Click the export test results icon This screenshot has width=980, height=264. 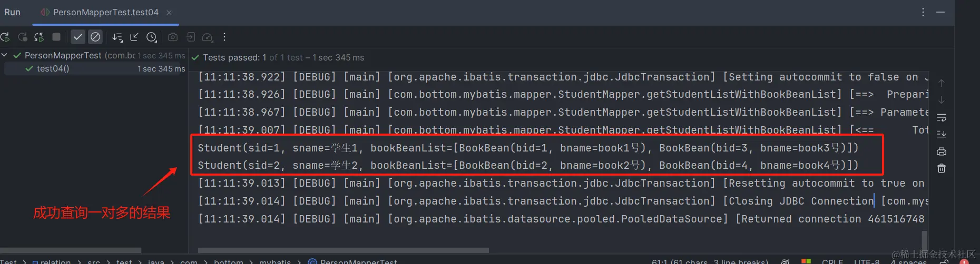pos(191,37)
